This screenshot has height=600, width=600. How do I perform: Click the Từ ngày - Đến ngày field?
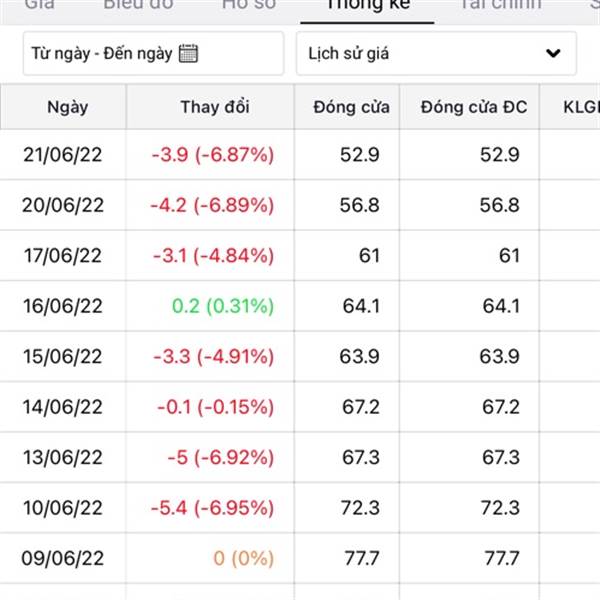[x=153, y=53]
